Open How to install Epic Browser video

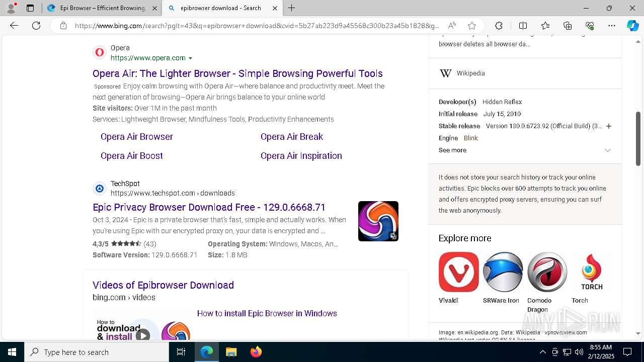[x=267, y=313]
